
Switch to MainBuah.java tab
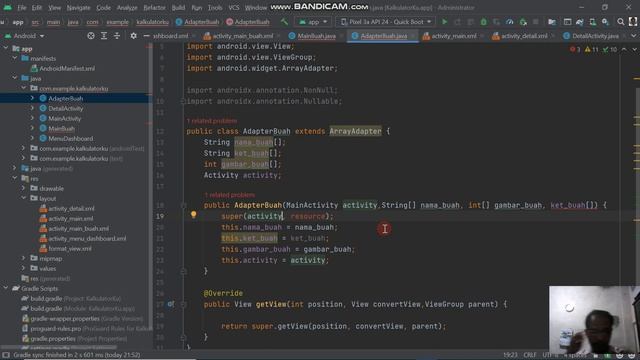[x=316, y=36]
